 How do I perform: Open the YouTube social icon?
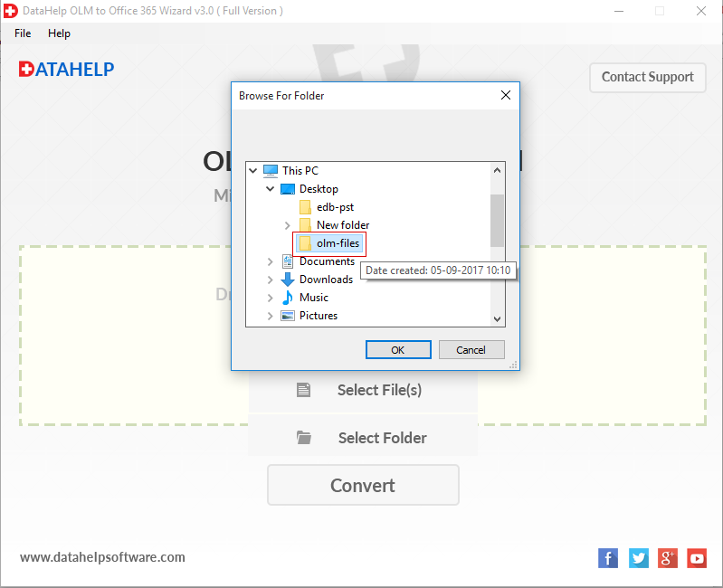pos(697,558)
